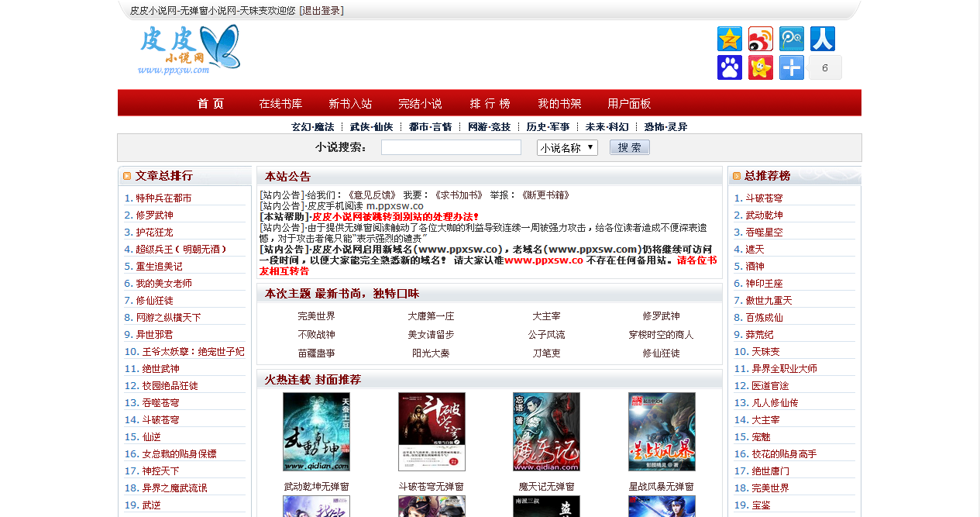This screenshot has height=517, width=980.
Task: Click the 皮皮小说网 butterfly logo
Action: 189,50
